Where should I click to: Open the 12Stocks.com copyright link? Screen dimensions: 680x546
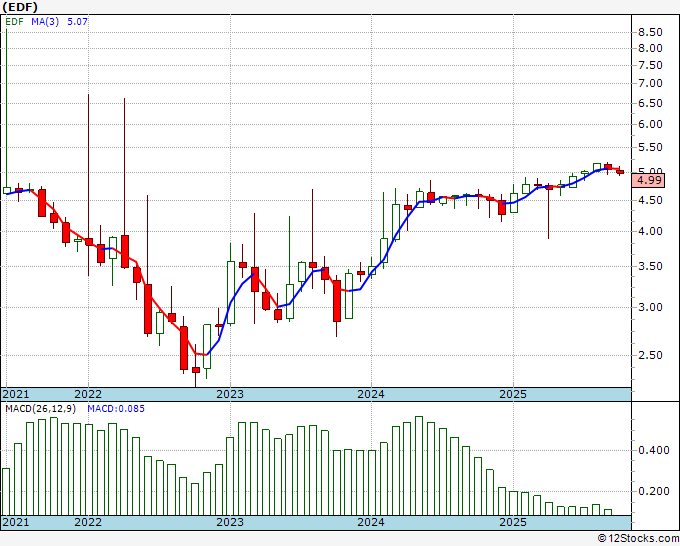pyautogui.click(x=638, y=538)
